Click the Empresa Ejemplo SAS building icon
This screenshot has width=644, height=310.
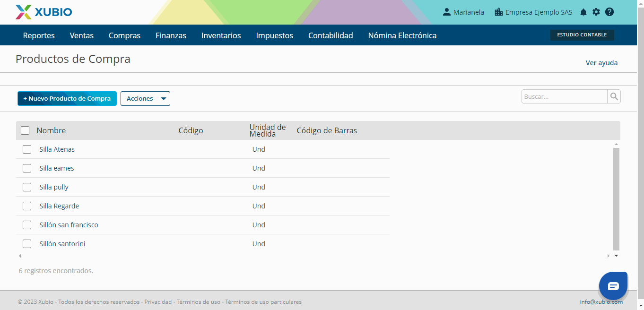[x=498, y=12]
